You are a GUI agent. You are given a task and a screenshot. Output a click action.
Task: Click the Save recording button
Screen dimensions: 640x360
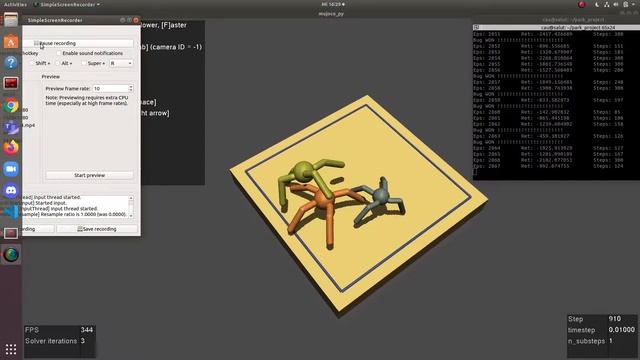tap(97, 229)
